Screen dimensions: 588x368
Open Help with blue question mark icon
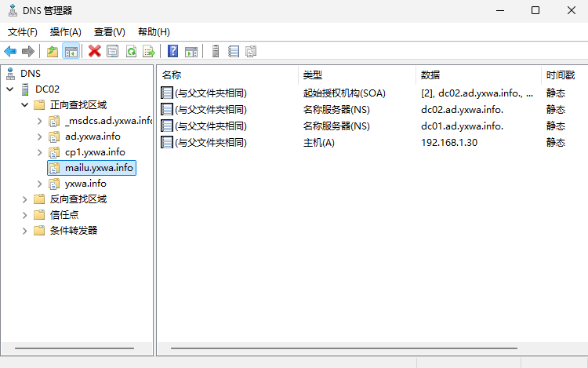tap(172, 52)
